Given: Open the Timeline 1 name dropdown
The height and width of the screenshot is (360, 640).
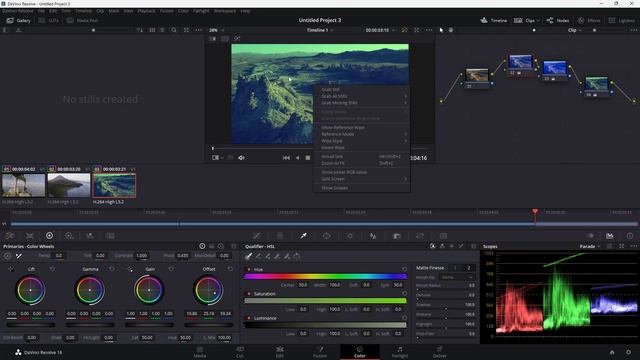Looking at the screenshot, I should point(320,30).
